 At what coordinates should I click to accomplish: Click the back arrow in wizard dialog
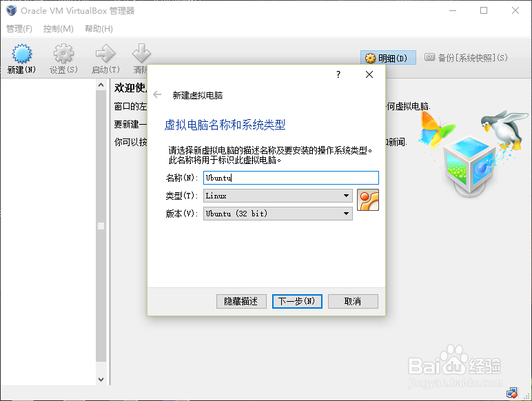point(157,94)
